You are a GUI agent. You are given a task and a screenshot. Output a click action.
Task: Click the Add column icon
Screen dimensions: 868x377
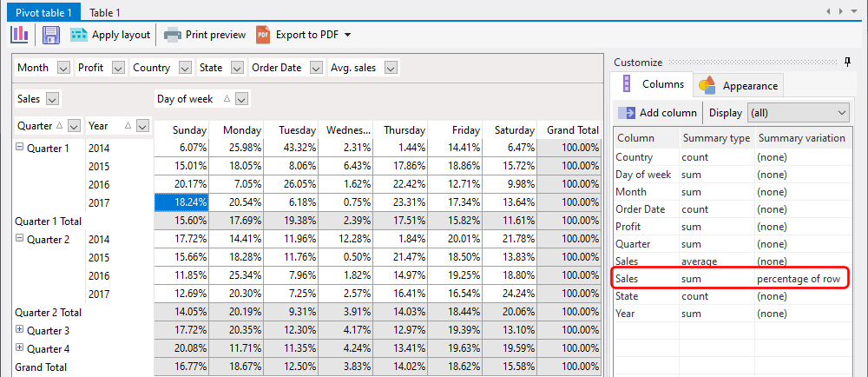(x=627, y=112)
